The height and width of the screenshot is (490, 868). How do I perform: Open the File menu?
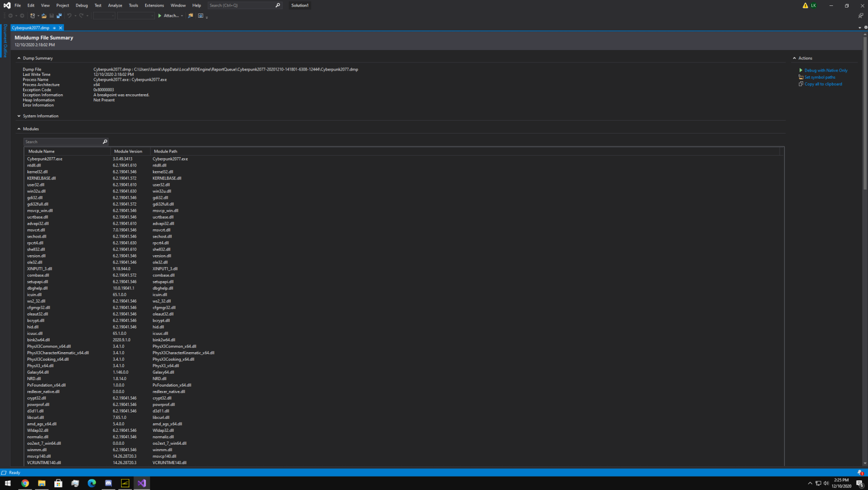coord(18,5)
